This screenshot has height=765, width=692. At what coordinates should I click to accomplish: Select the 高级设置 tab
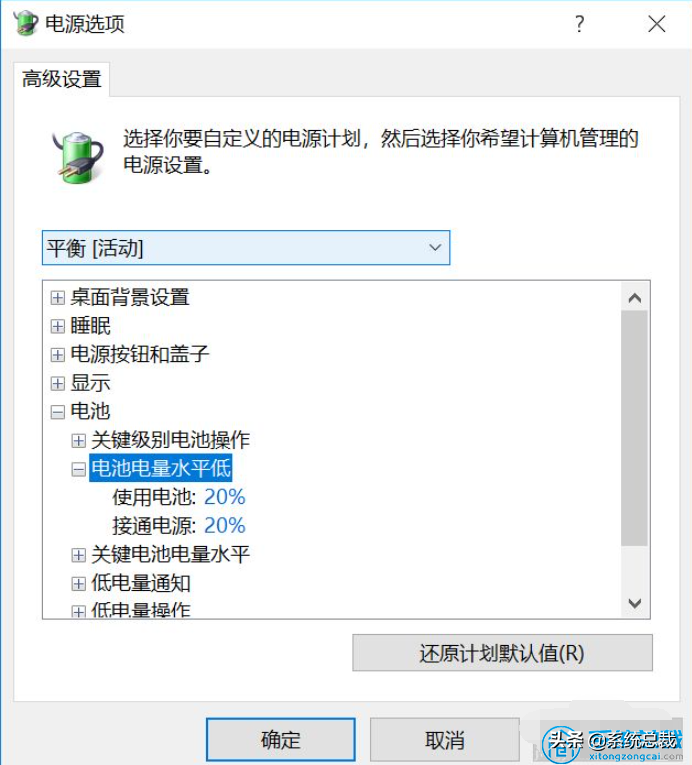click(61, 79)
